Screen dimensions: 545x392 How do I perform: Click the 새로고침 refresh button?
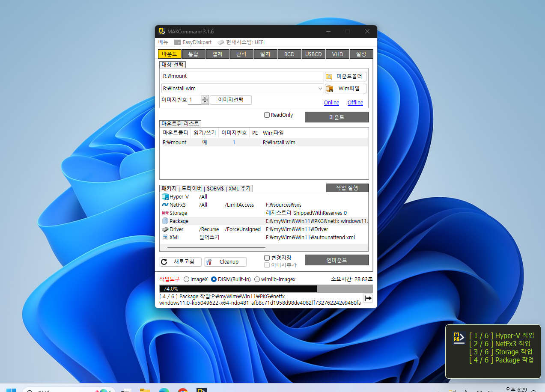click(180, 262)
